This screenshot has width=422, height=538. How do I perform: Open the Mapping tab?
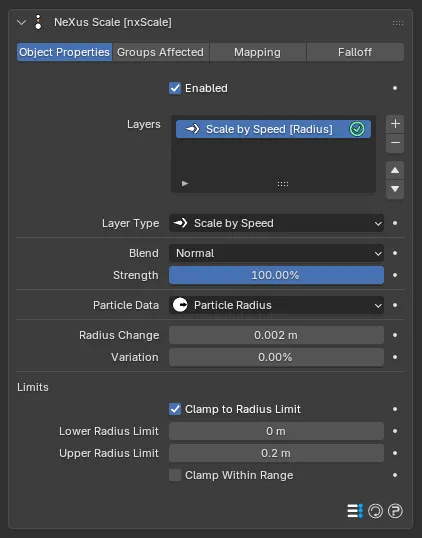tap(258, 52)
